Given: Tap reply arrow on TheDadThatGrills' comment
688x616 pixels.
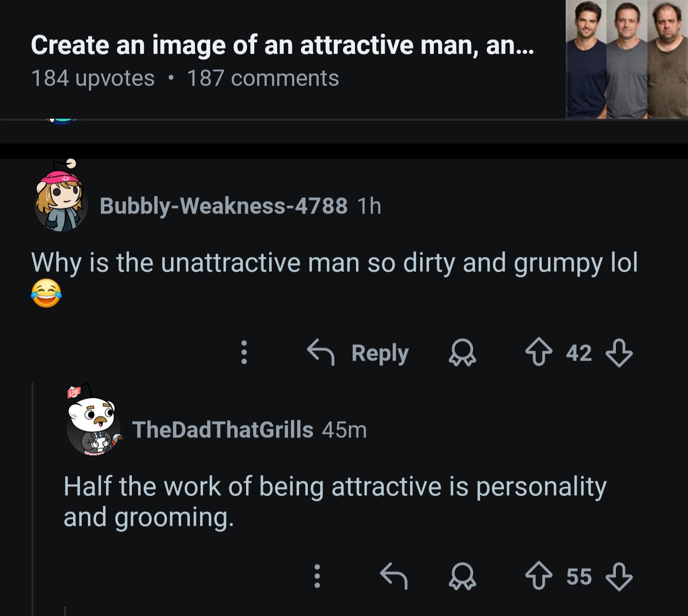Looking at the screenshot, I should (394, 576).
